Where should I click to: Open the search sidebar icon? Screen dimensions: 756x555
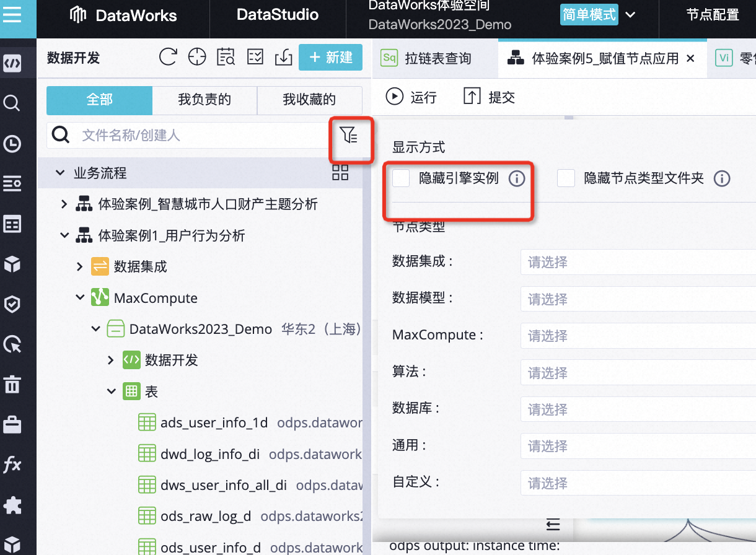point(12,103)
